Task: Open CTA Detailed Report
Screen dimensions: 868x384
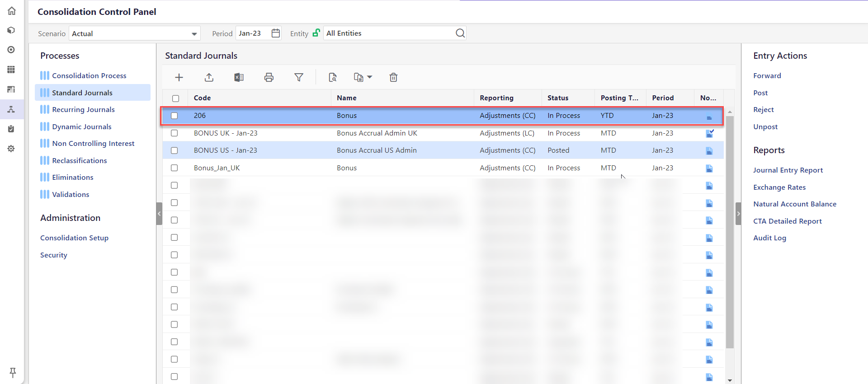Action: coord(788,221)
